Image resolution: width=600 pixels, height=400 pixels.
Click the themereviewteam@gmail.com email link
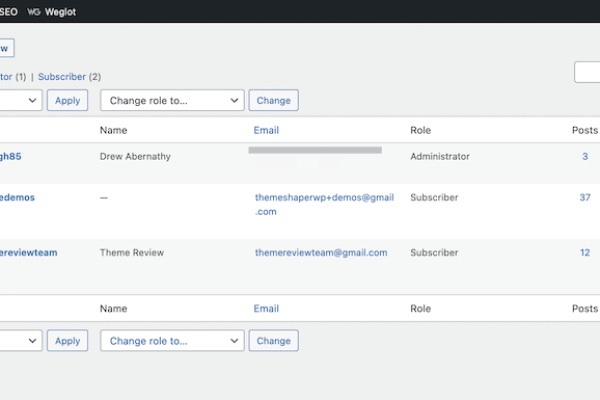click(320, 253)
